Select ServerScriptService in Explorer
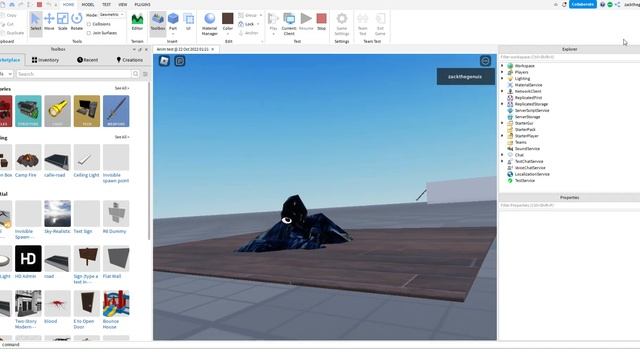 [531, 110]
